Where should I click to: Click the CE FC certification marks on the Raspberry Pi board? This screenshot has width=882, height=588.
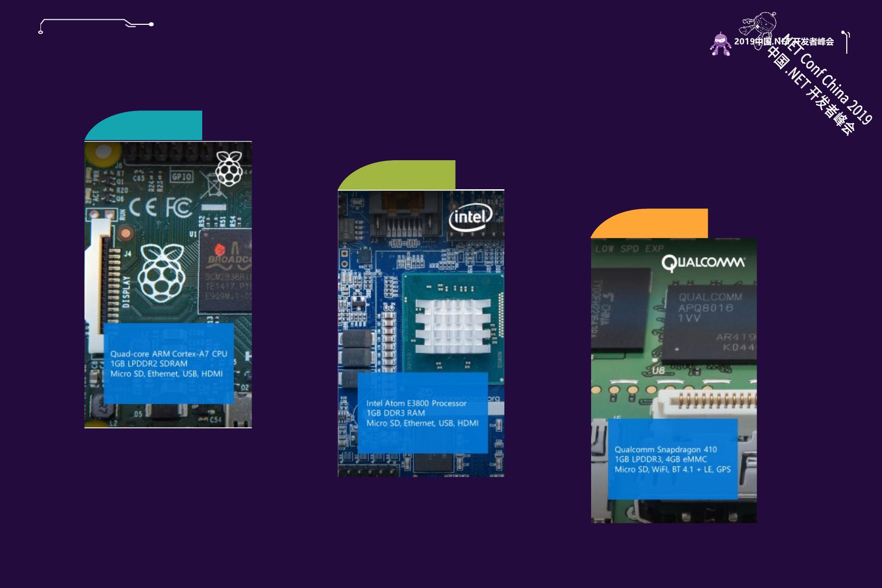160,208
